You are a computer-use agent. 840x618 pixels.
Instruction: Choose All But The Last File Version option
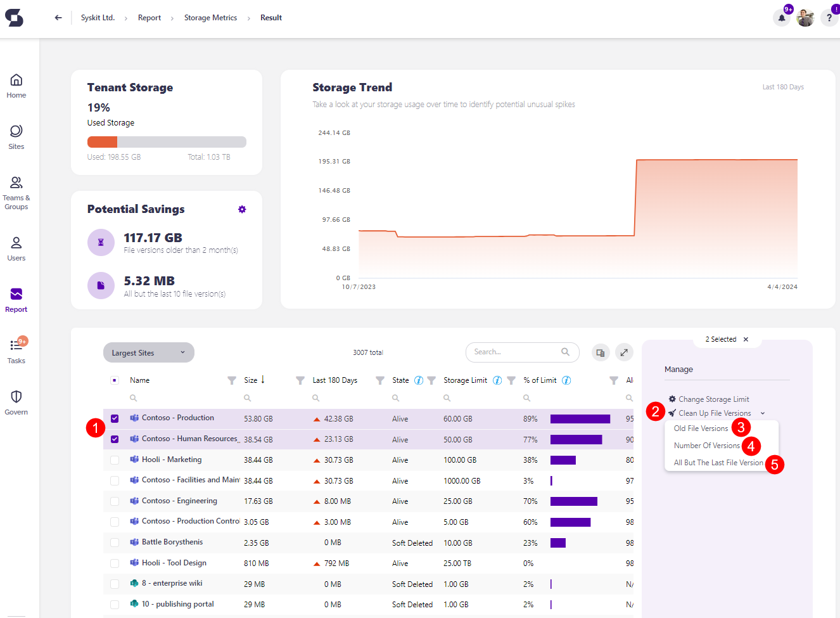[x=716, y=463]
